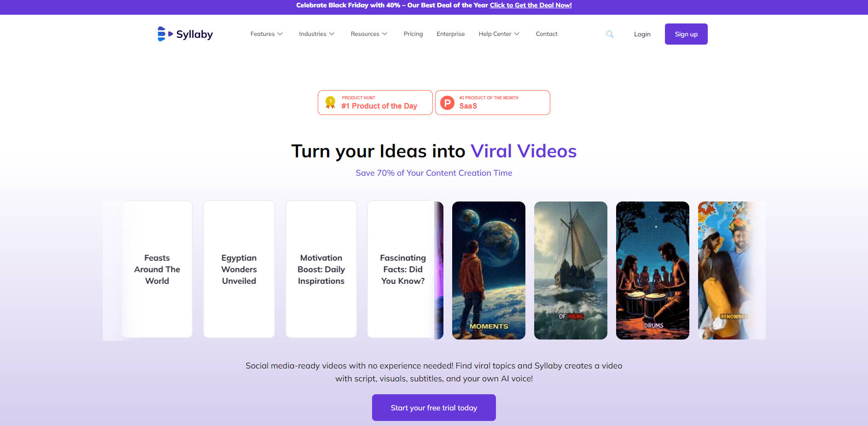
Task: Choose the Egyptian Wonders Unveiled card
Action: (239, 269)
